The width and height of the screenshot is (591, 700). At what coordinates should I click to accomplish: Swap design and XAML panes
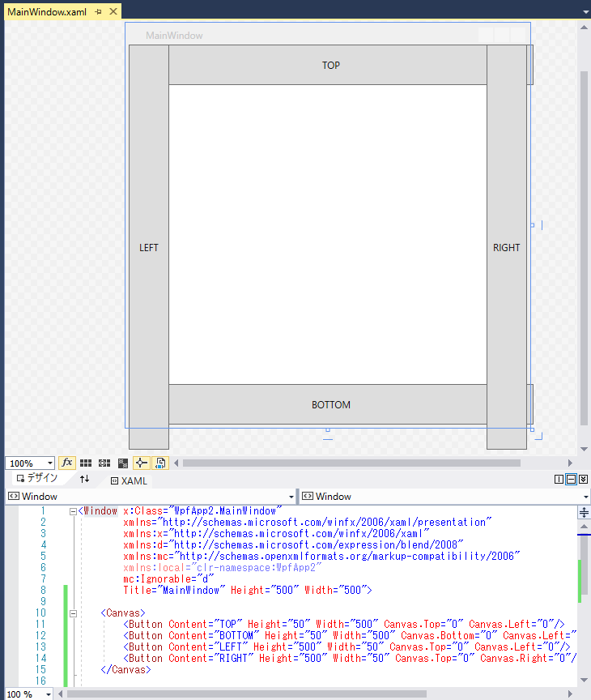(x=84, y=479)
